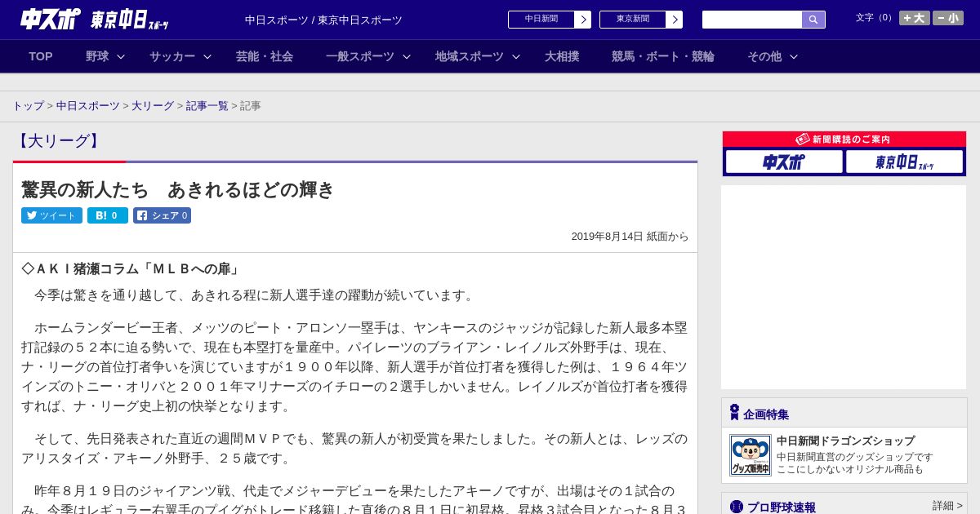This screenshot has width=980, height=514.
Task: Click the 中スポ logo in the header
Action: click(50, 19)
